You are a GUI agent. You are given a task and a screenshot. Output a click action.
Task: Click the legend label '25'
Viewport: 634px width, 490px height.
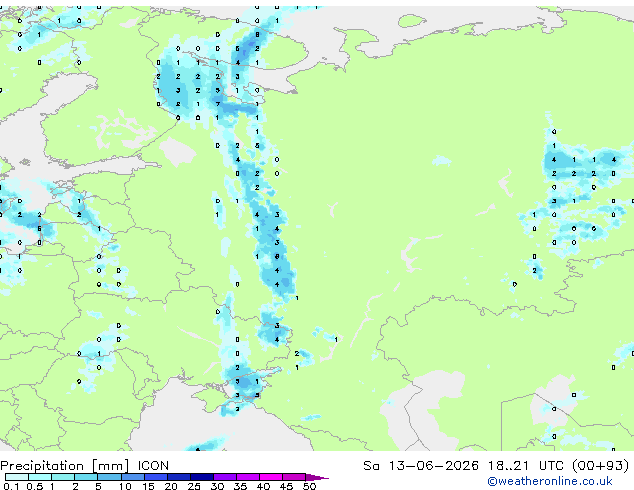(194, 486)
